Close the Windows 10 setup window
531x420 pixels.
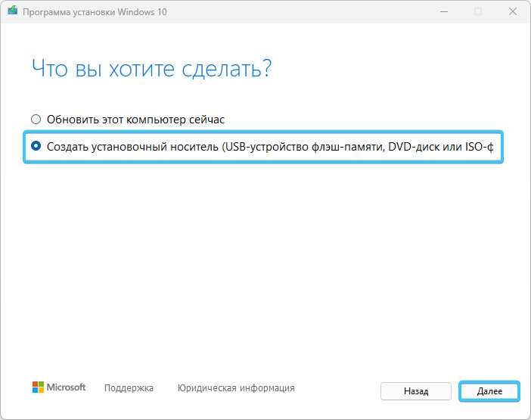pos(513,11)
